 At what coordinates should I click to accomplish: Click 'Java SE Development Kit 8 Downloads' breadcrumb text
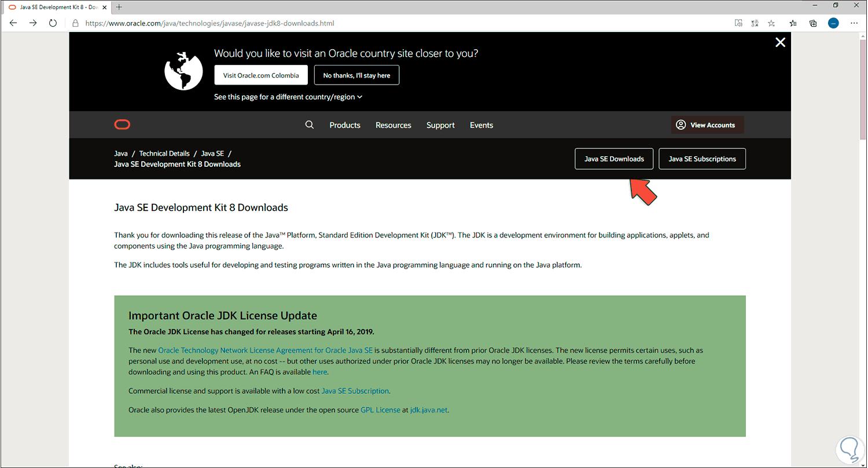tap(177, 164)
